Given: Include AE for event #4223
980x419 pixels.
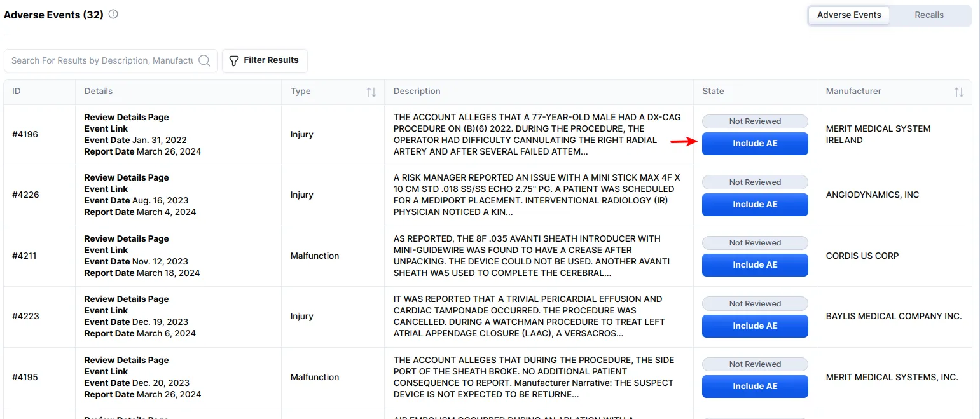Looking at the screenshot, I should (x=754, y=326).
